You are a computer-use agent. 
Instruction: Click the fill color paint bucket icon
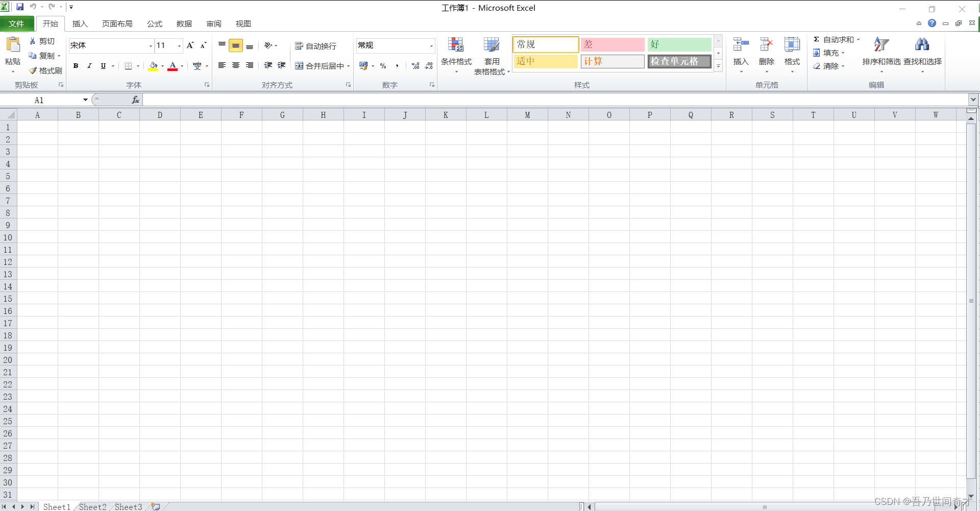point(153,66)
